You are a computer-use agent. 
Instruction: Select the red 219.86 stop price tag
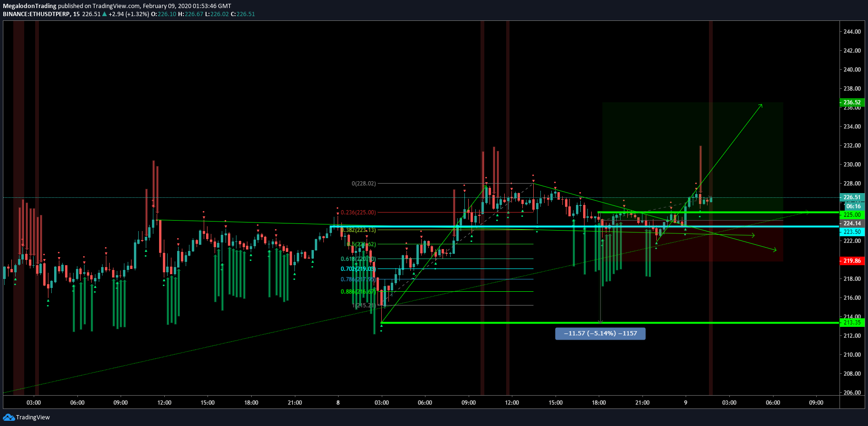[852, 261]
